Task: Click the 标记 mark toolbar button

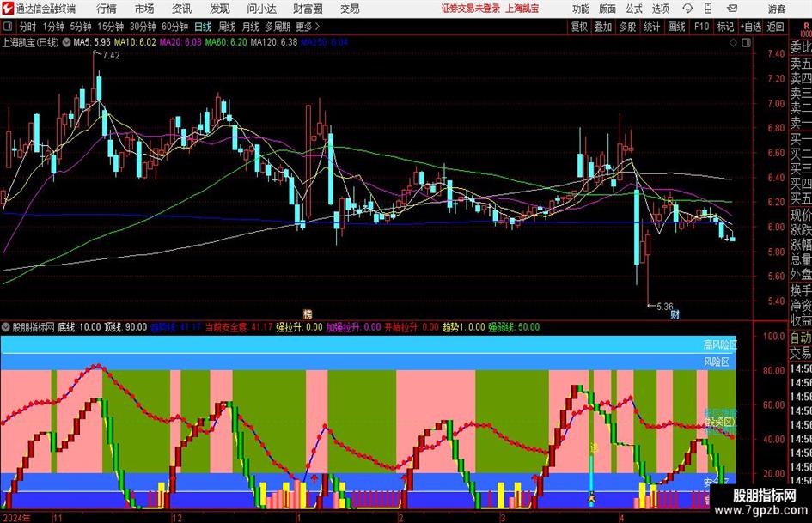Action: 725,27
